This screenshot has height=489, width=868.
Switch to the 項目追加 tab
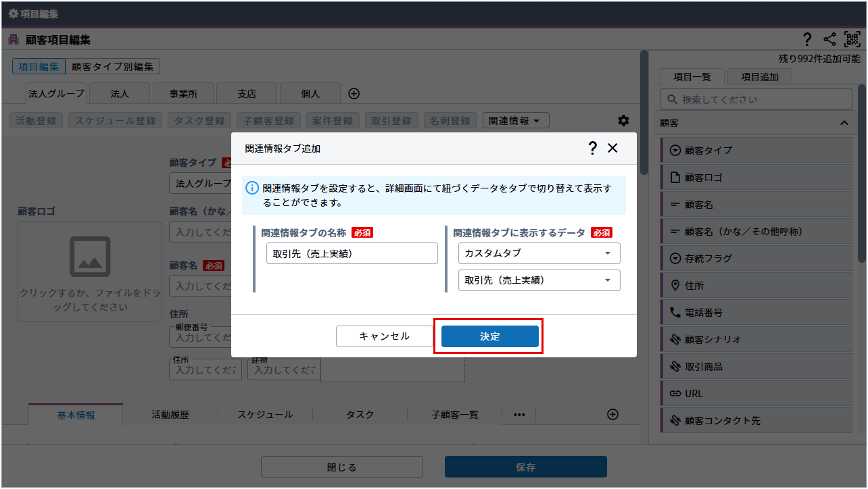759,77
